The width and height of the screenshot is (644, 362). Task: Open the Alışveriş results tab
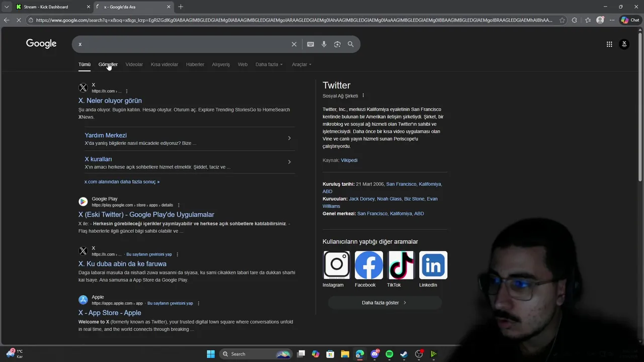(221, 64)
